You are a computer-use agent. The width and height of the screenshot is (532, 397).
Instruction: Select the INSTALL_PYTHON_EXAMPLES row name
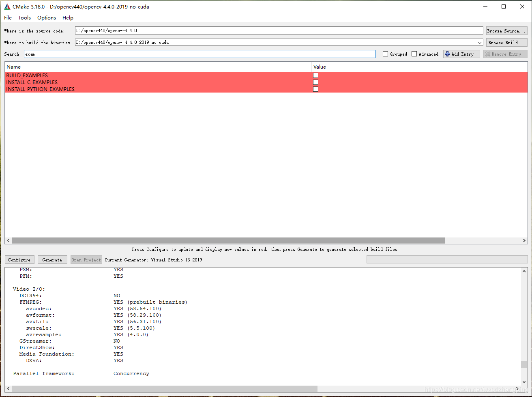[40, 89]
